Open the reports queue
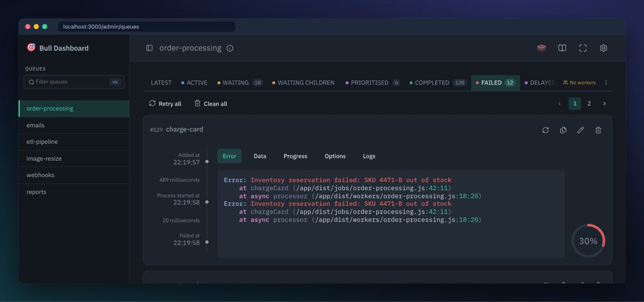 coord(74,192)
